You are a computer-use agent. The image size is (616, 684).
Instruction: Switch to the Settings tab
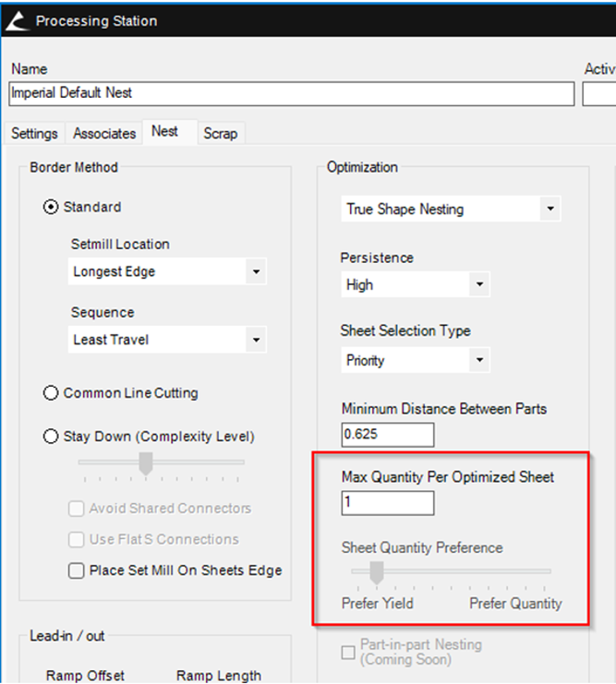(x=34, y=134)
